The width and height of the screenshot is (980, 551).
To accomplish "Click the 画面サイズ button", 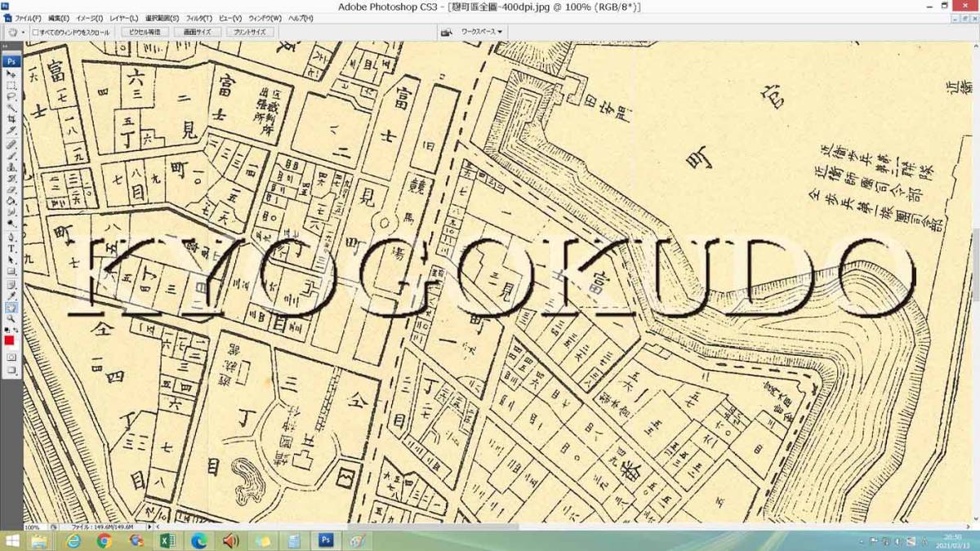I will (198, 33).
